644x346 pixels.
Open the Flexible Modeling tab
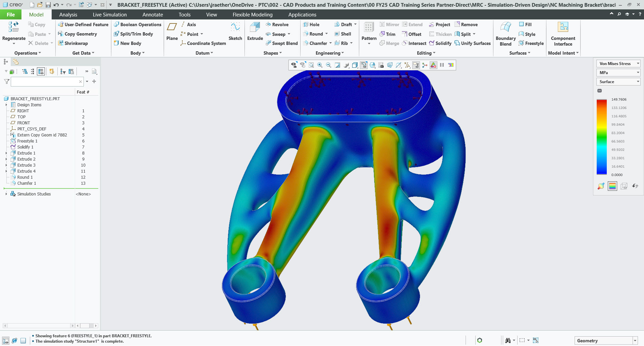coord(252,15)
